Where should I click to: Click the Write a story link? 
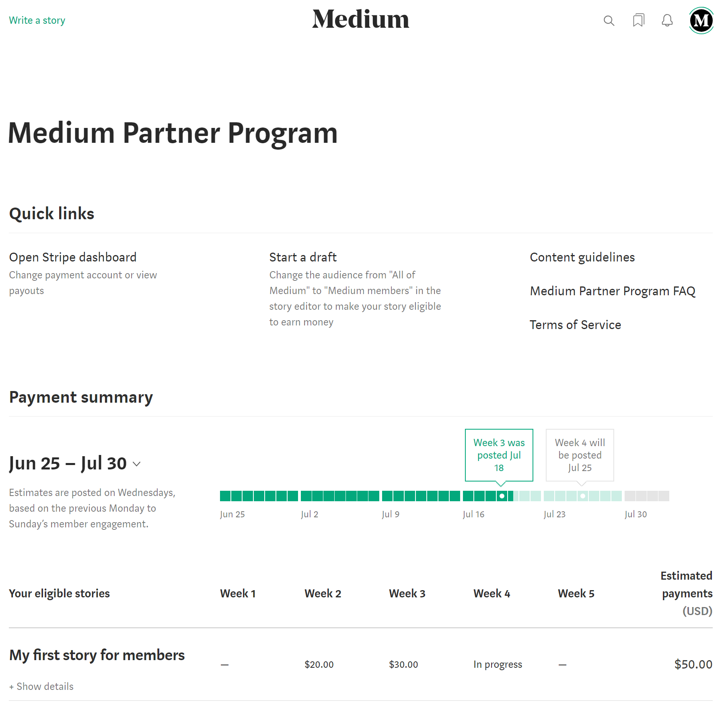[x=37, y=21]
